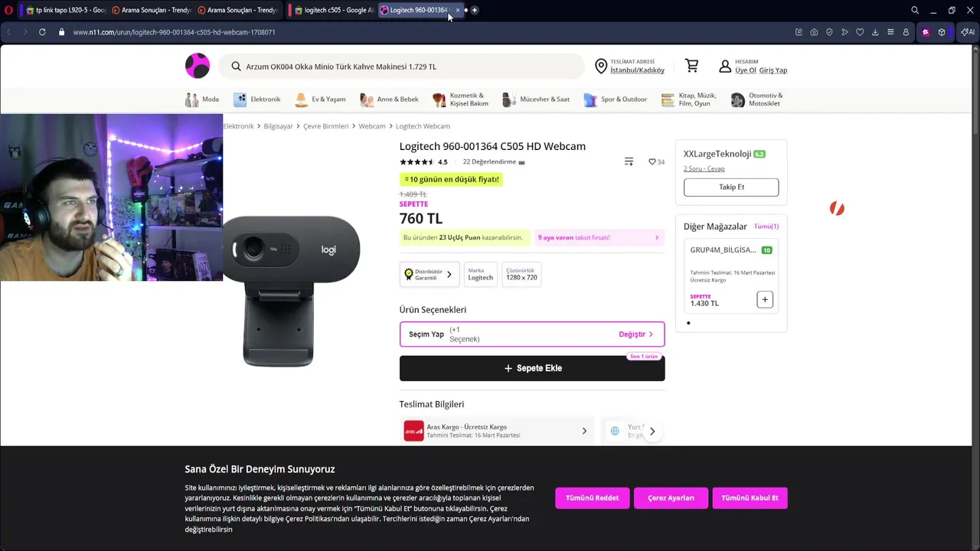
Task: Add GRUP4M_BİLGİSA offer with plus button
Action: pos(765,299)
